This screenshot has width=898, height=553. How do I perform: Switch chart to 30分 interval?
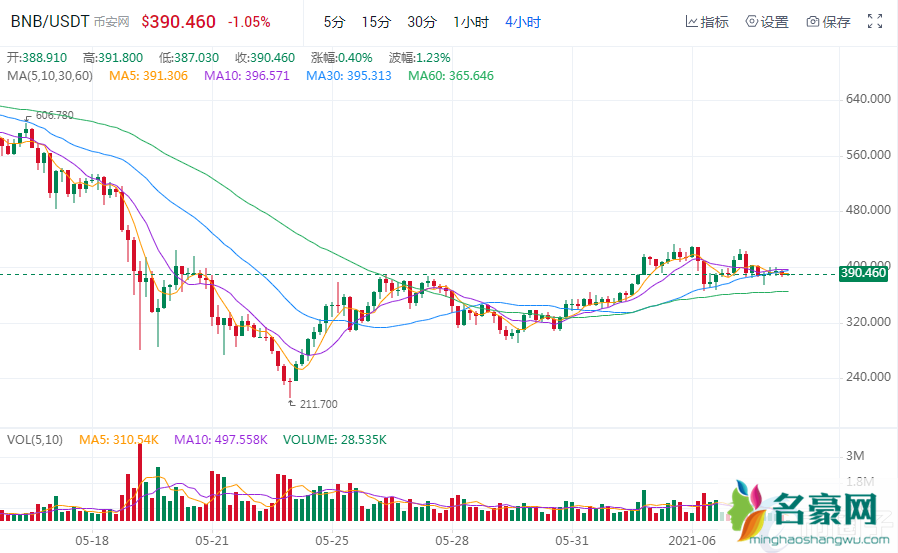[x=422, y=22]
